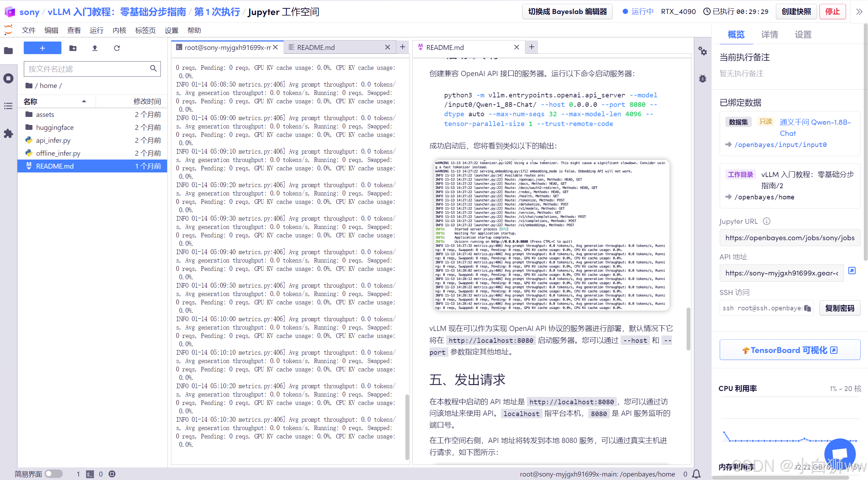Refresh the file browser list
Viewport: 868px width, 480px height.
(117, 48)
